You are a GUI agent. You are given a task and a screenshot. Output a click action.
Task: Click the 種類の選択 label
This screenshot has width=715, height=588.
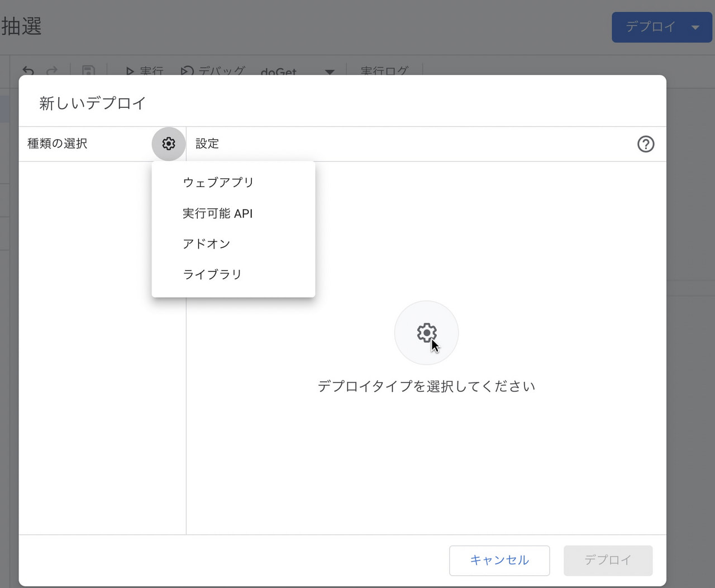pos(57,144)
